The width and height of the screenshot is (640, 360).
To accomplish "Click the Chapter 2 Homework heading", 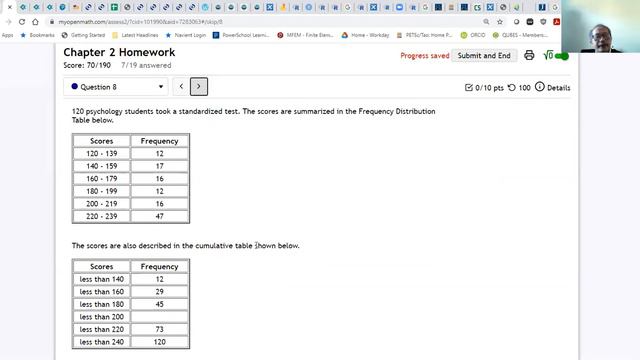I will tap(119, 52).
